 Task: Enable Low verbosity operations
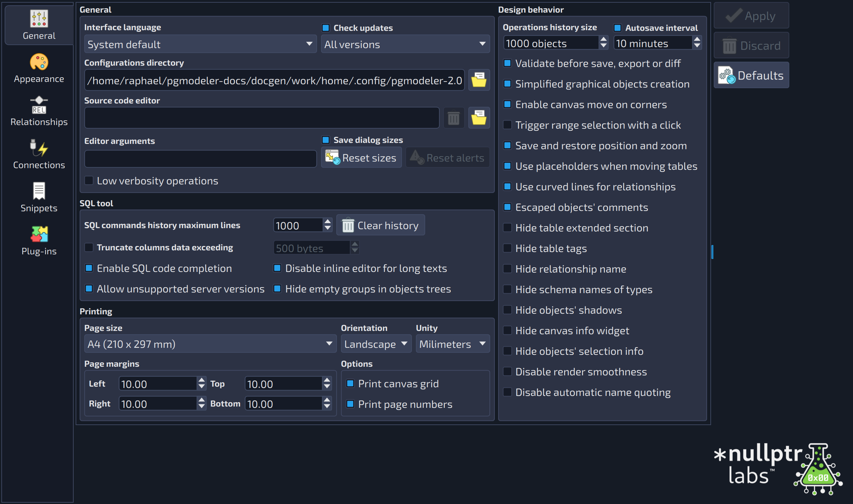(89, 180)
